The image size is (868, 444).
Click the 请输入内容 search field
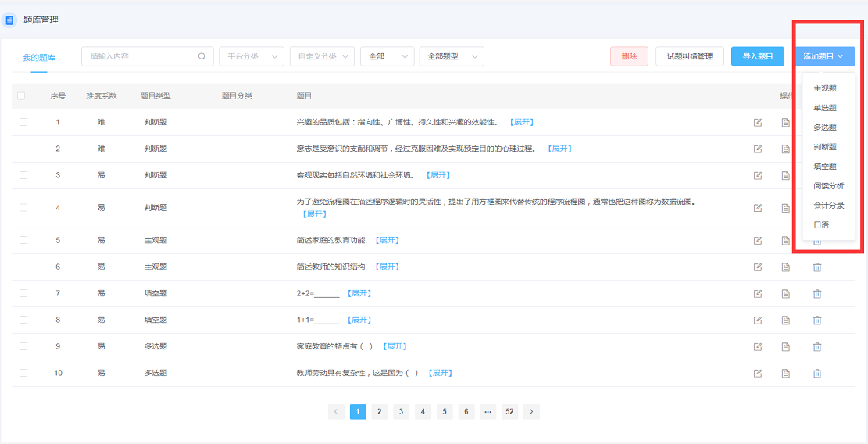[147, 56]
